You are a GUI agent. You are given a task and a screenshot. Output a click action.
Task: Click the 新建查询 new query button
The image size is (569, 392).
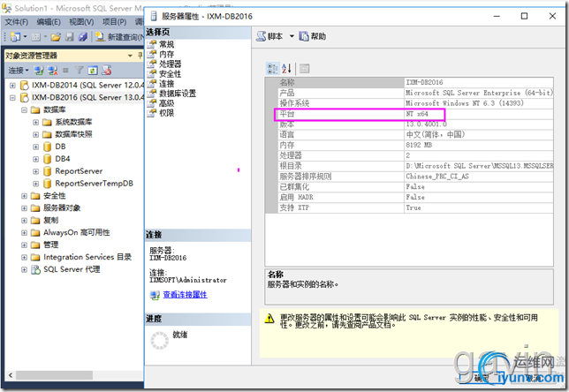coord(119,36)
